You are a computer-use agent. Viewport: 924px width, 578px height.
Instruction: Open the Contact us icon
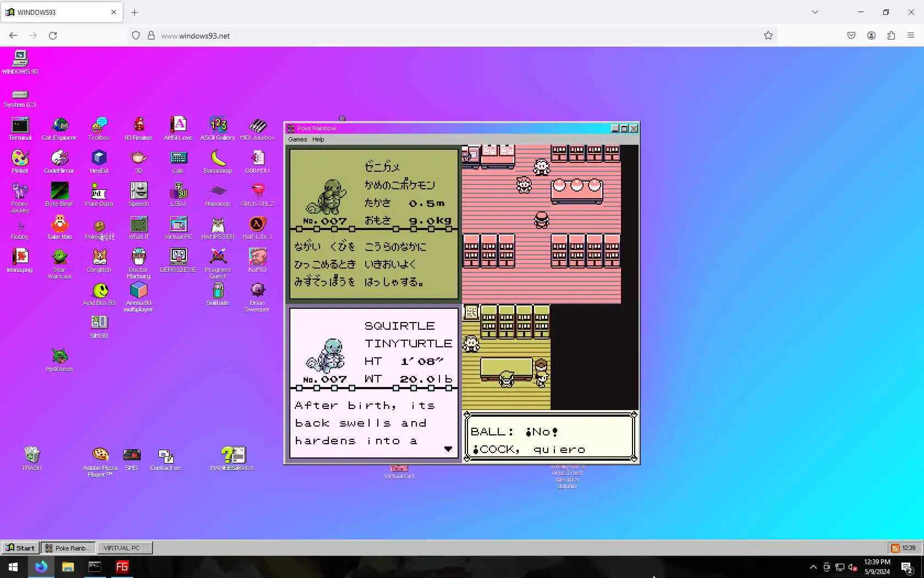(166, 459)
